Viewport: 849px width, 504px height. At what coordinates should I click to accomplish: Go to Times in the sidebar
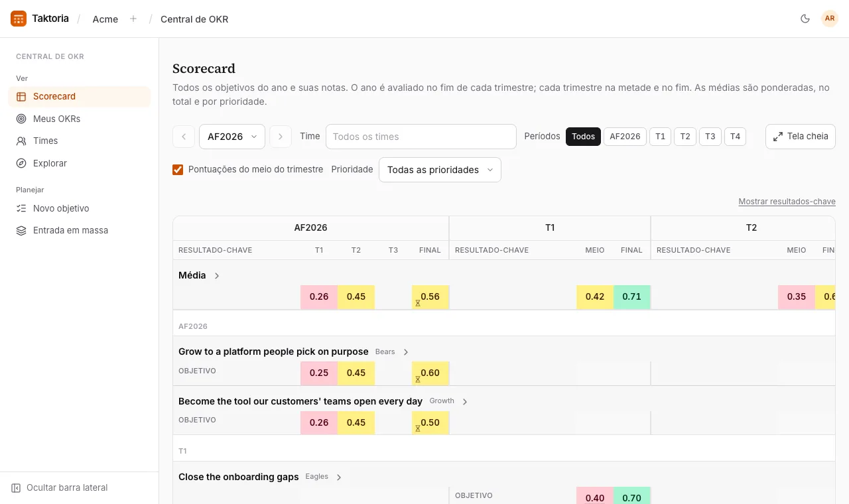tap(80, 141)
